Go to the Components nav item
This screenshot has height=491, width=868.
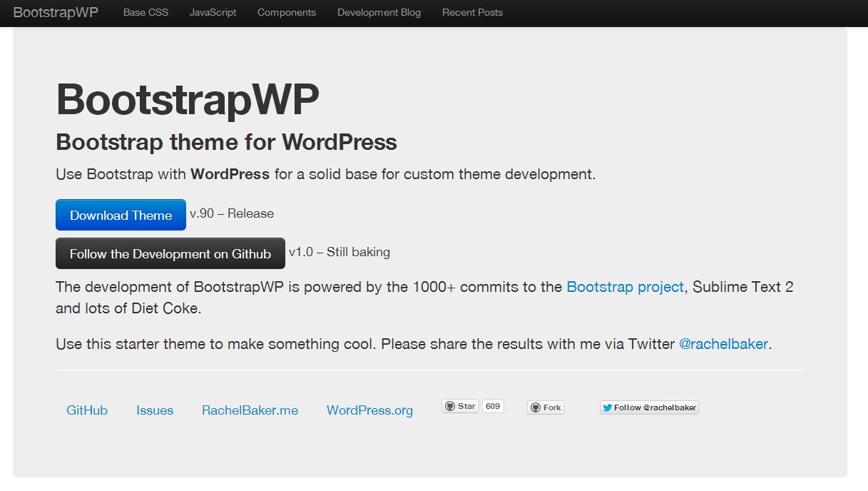[x=287, y=12]
